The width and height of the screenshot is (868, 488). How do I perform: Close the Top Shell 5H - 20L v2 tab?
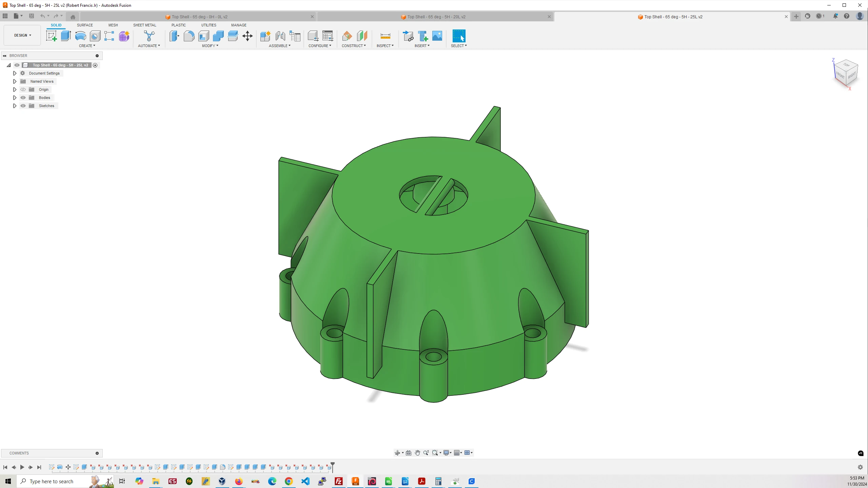click(549, 17)
